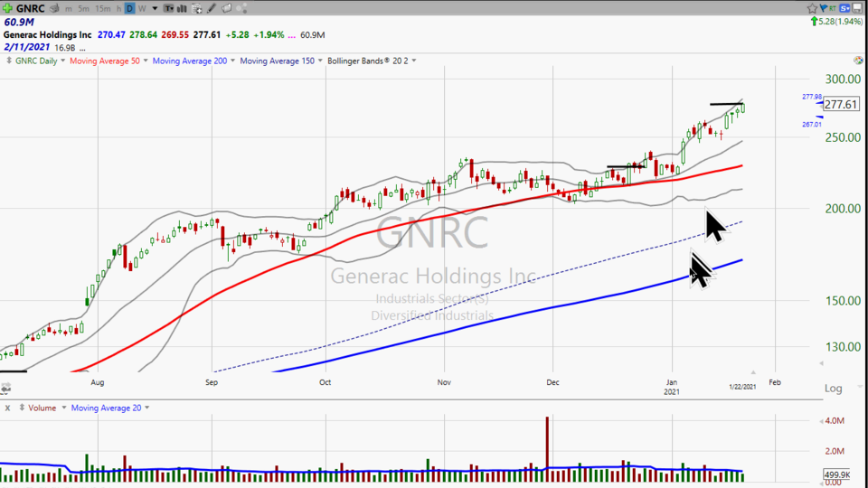868x488 pixels.
Task: Click the magenta ellipsis after +1.94%
Action: pyautogui.click(x=292, y=35)
